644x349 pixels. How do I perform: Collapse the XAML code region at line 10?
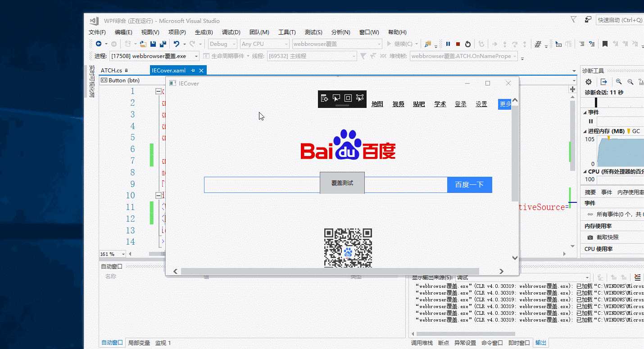click(158, 196)
